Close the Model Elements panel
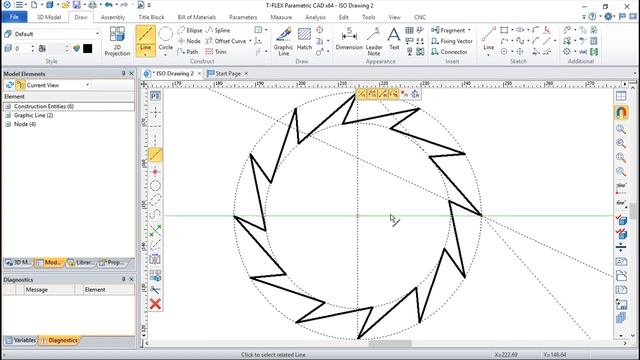The width and height of the screenshot is (640, 360). [131, 73]
